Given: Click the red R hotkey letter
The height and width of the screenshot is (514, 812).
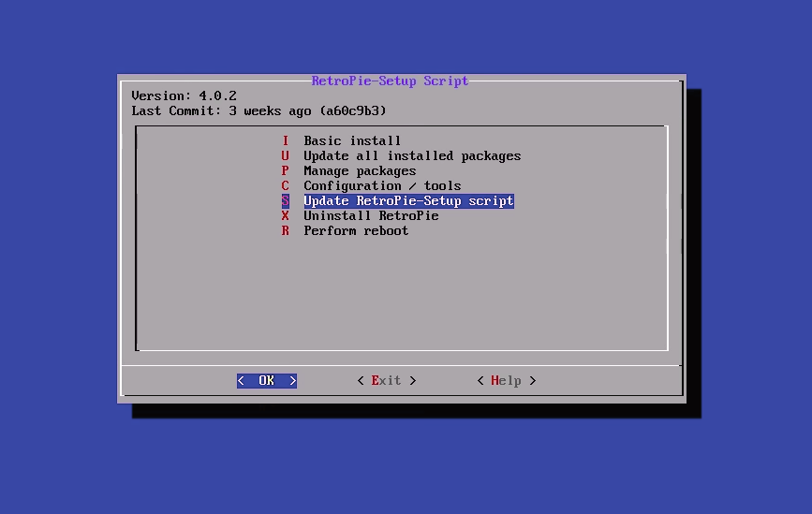Looking at the screenshot, I should click(286, 231).
